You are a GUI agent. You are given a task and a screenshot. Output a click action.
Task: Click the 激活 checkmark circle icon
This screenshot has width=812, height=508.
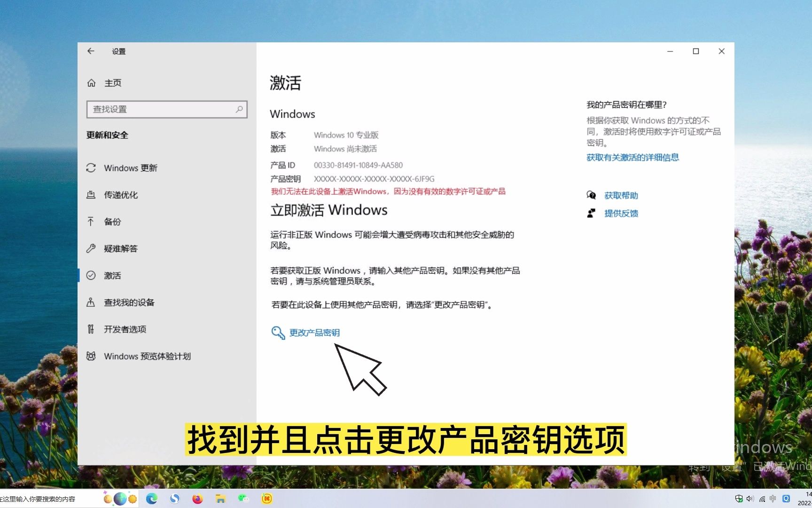coord(91,275)
